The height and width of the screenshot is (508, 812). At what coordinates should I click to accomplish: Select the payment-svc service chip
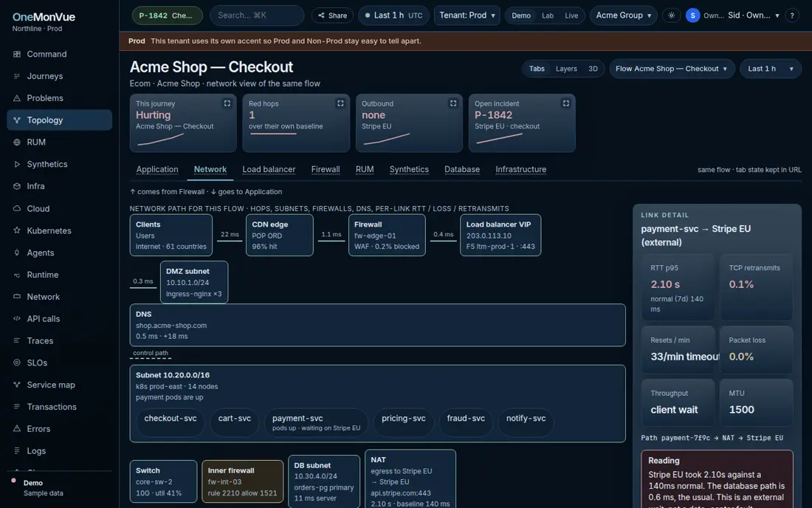tap(316, 422)
